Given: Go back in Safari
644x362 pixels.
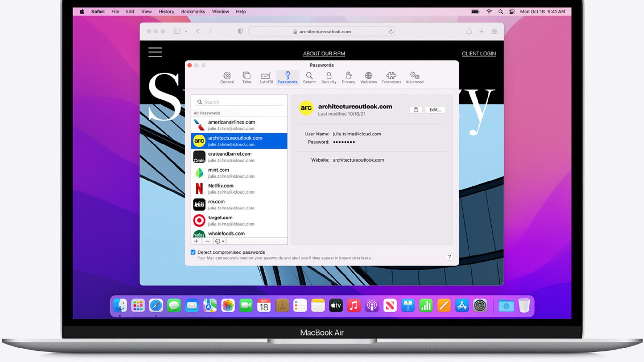Looking at the screenshot, I should tap(198, 31).
